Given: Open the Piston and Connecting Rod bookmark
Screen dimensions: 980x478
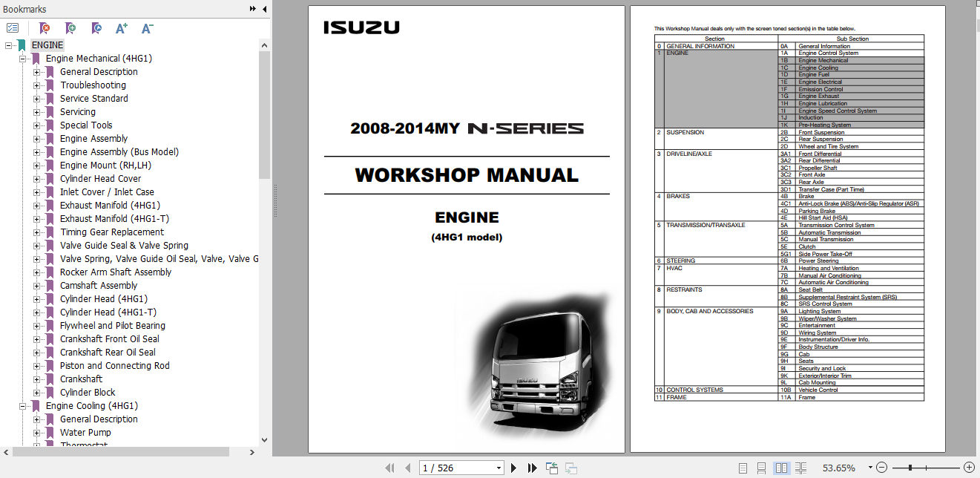Looking at the screenshot, I should pos(115,366).
